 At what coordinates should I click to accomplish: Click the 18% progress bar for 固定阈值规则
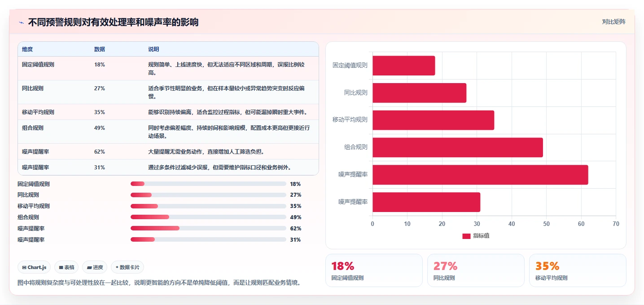tap(208, 184)
